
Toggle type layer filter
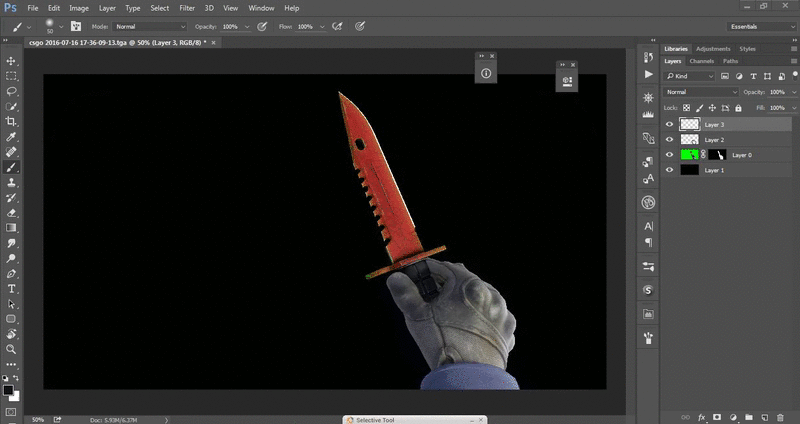(x=753, y=76)
